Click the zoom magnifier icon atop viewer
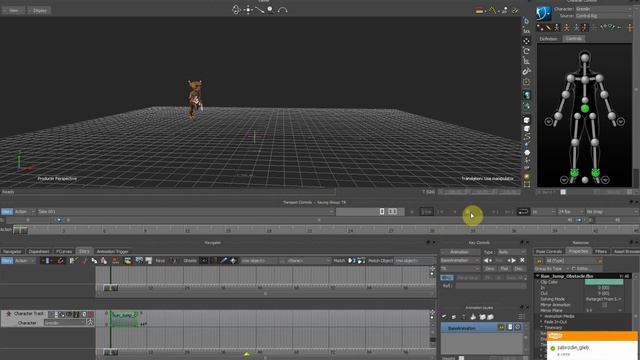The image size is (640, 360). [270, 9]
